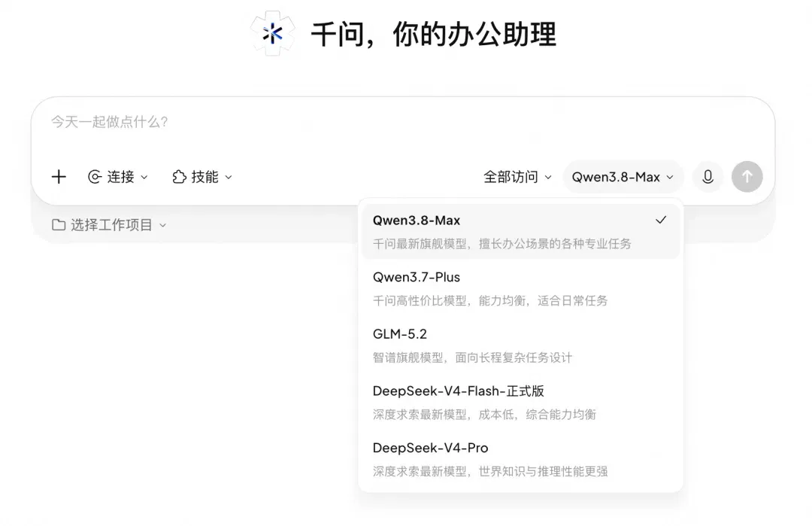This screenshot has width=812, height=526.
Task: Click the plus attachment icon
Action: (59, 177)
